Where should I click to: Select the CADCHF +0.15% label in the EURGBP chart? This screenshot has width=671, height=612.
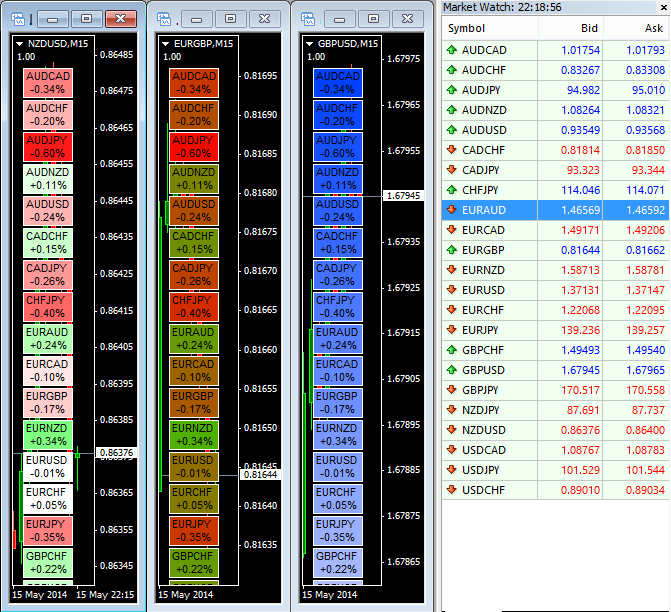tap(193, 243)
